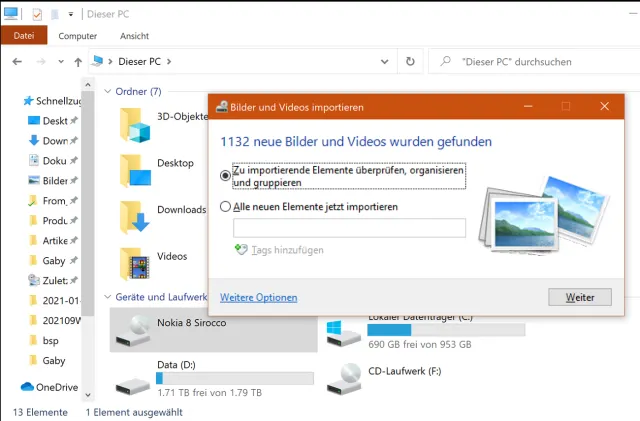
Task: Click the Weiter button
Action: tap(580, 297)
